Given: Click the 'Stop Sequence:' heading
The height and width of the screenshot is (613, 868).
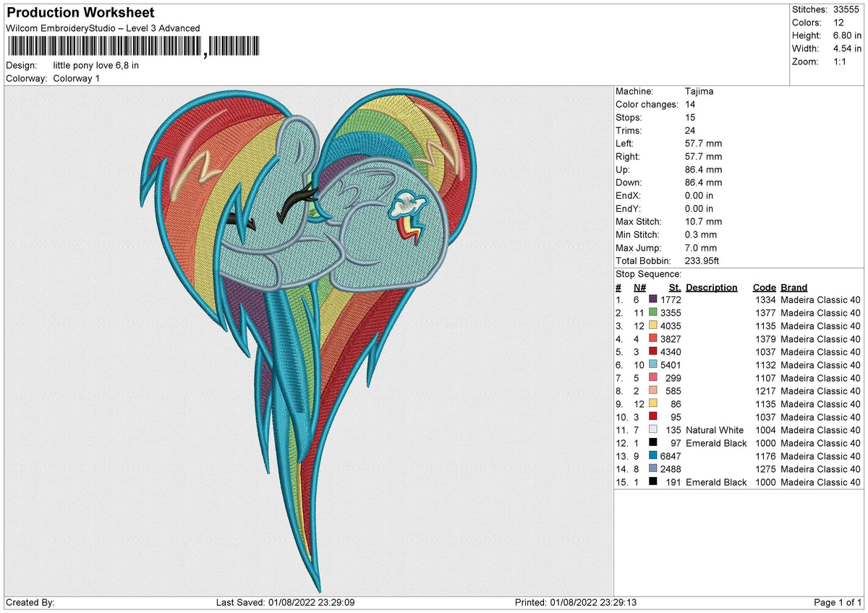Looking at the screenshot, I should [648, 274].
